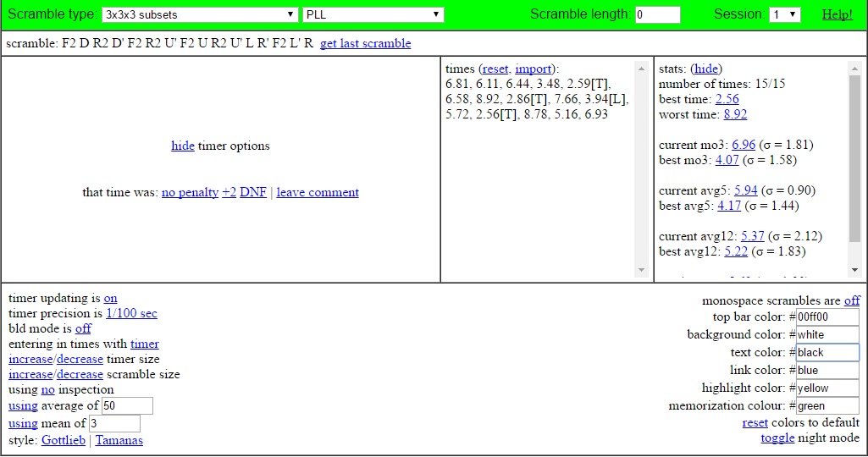
Task: Click the stats panel scroll down arrow
Action: [854, 270]
